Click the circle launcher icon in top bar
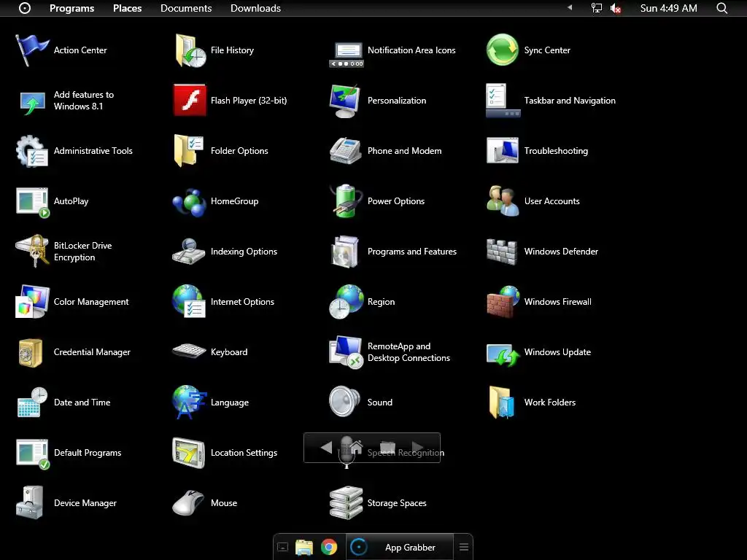This screenshot has height=560, width=747. pos(25,8)
